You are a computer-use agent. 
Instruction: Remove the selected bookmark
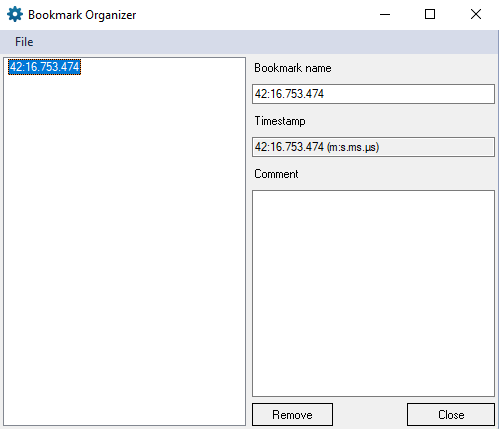point(292,415)
